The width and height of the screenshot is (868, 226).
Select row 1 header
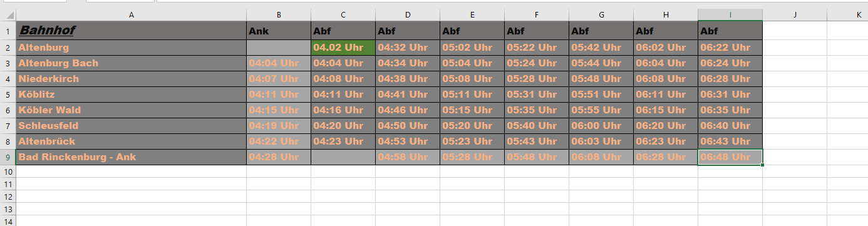[x=8, y=30]
